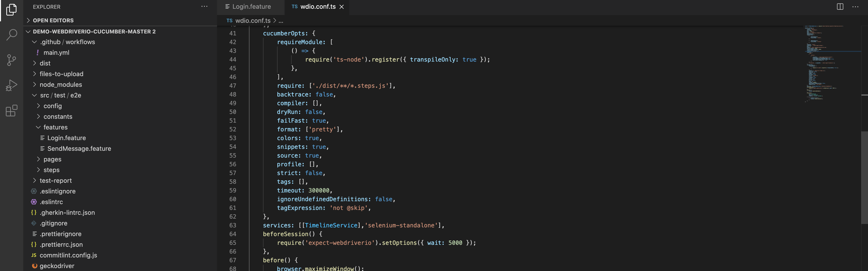This screenshot has width=868, height=271.
Task: Expand the dist folder
Action: [34, 63]
